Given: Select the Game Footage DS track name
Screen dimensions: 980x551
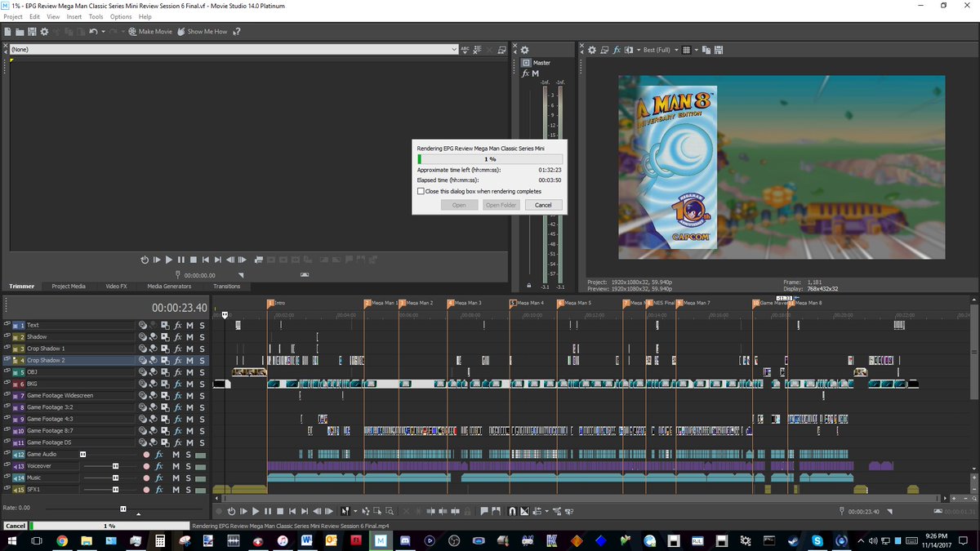Looking at the screenshot, I should (x=49, y=442).
